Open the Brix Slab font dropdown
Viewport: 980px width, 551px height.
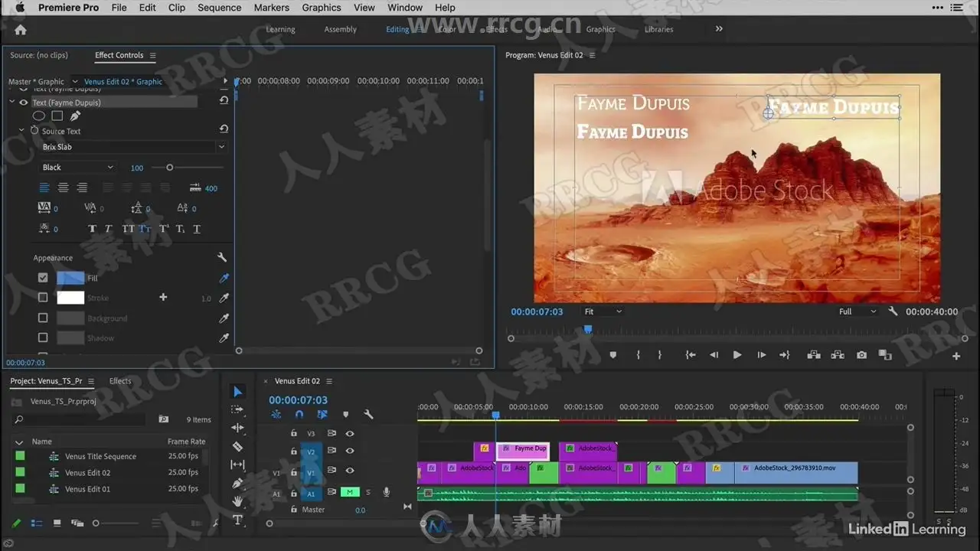click(134, 147)
